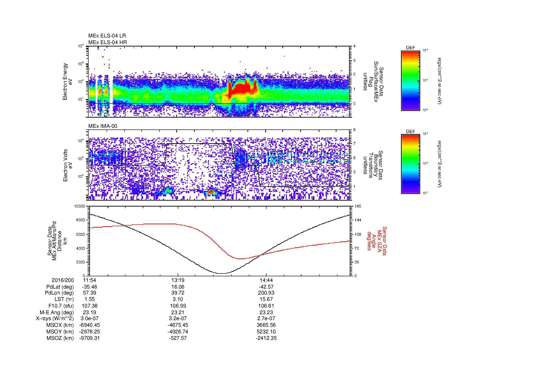Click the 'Electron Volts eV' axis label
The width and height of the screenshot is (555, 392).
click(x=68, y=165)
